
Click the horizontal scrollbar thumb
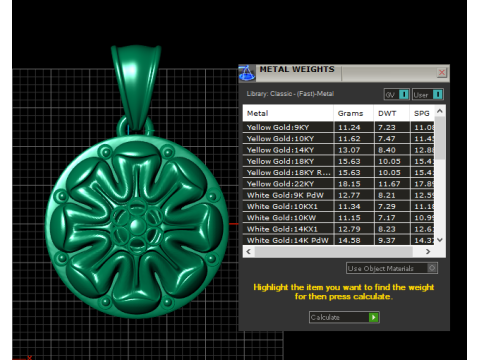[334, 252]
